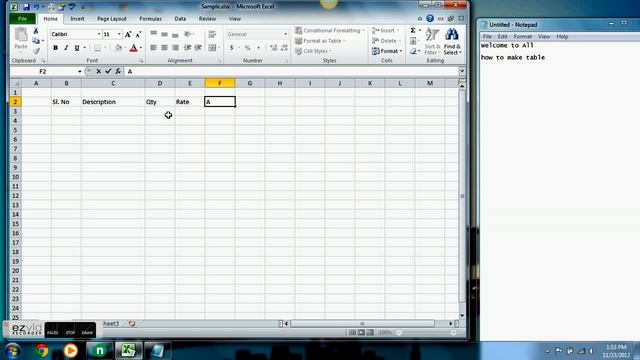
Task: Click the column C header
Action: 113,83
